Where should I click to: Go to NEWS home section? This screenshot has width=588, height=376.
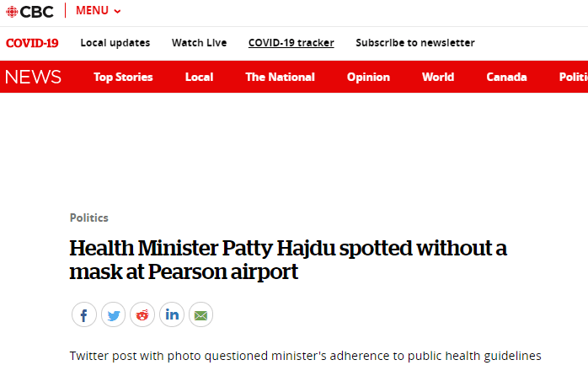click(x=34, y=77)
